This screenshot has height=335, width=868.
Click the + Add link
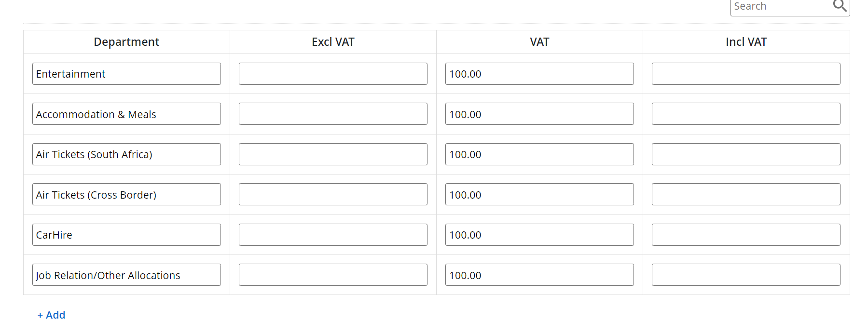(x=52, y=315)
